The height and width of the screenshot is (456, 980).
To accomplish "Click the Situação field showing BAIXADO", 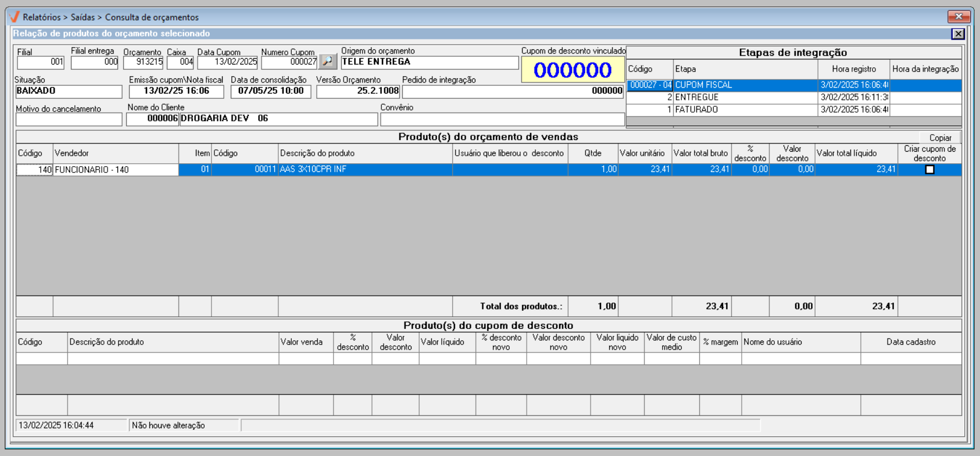I will (69, 91).
